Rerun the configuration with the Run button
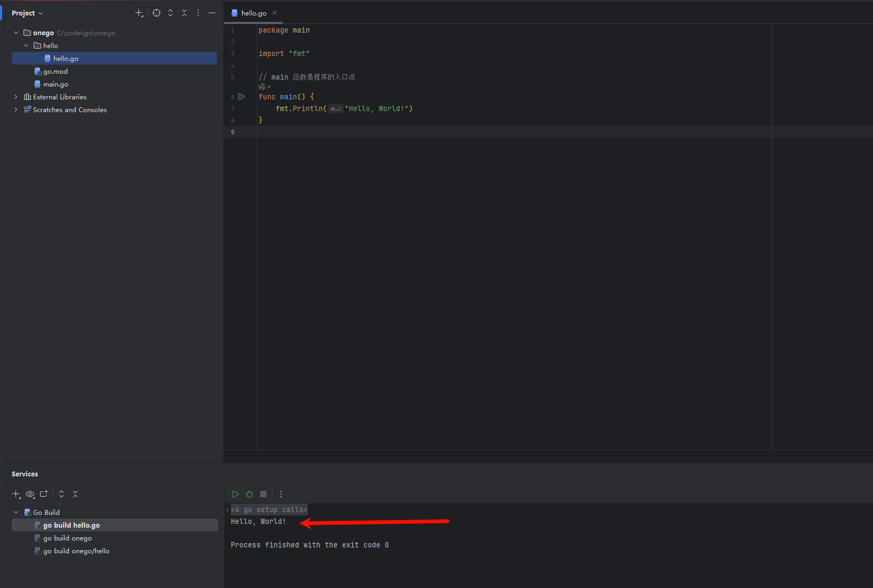 (x=236, y=494)
